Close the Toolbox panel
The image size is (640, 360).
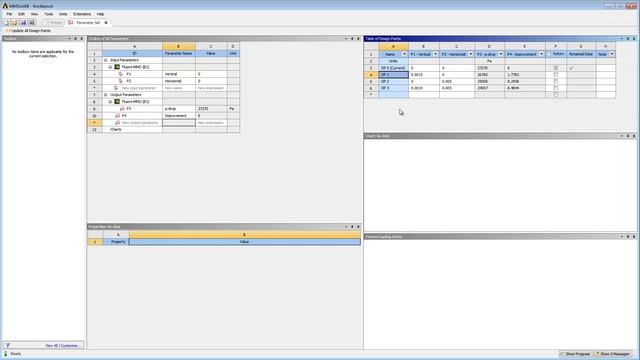[x=82, y=39]
